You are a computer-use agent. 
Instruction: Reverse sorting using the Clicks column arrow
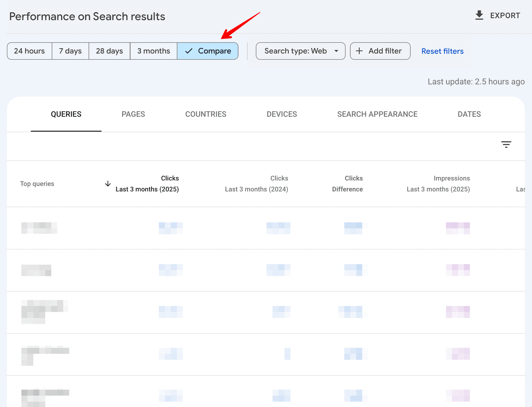point(108,184)
